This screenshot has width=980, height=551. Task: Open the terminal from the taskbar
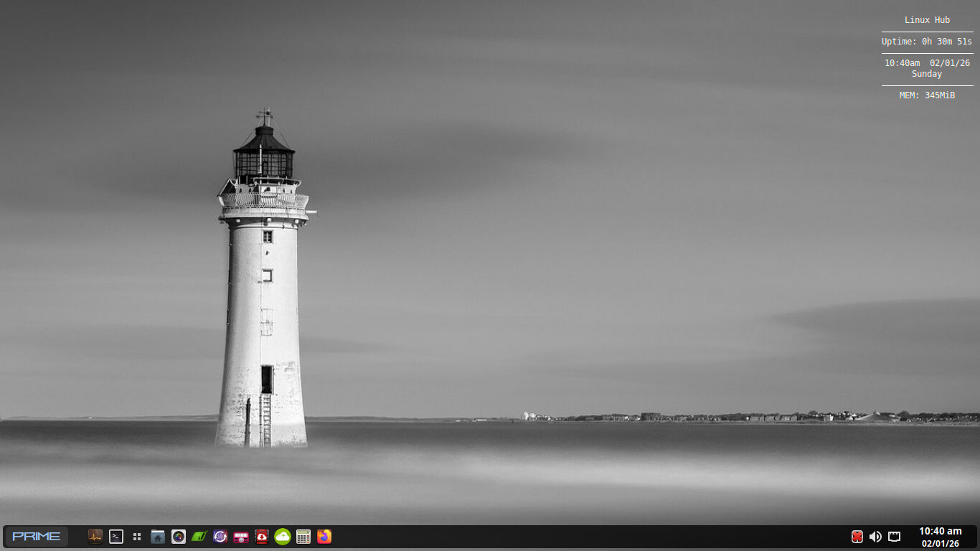click(x=116, y=537)
